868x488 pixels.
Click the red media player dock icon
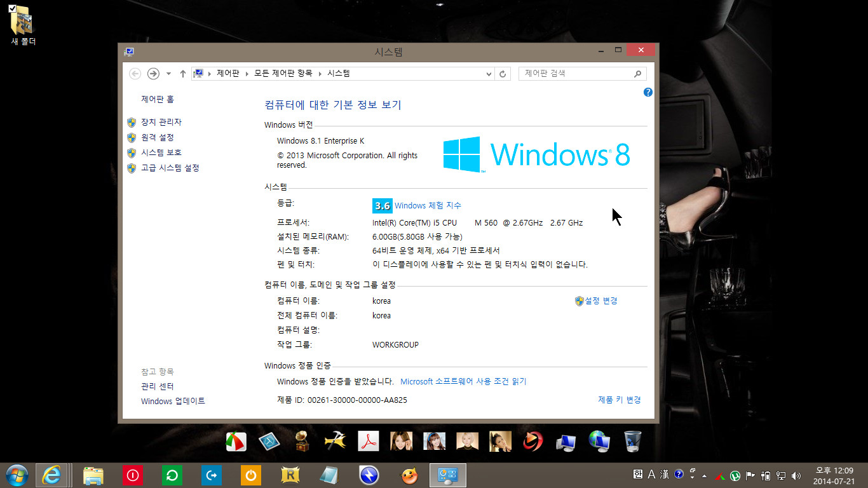pyautogui.click(x=533, y=441)
